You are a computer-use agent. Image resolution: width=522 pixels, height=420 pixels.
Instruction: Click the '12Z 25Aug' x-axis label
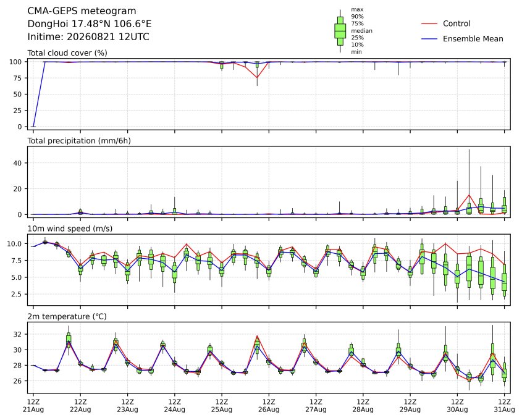pyautogui.click(x=222, y=406)
